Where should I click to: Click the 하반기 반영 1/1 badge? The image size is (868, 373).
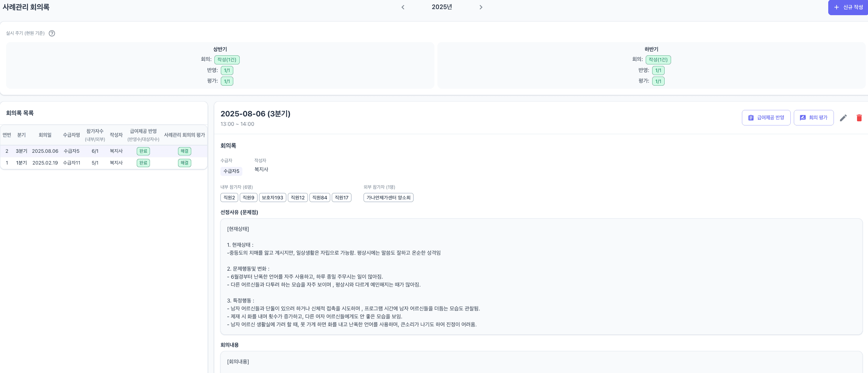pos(658,70)
